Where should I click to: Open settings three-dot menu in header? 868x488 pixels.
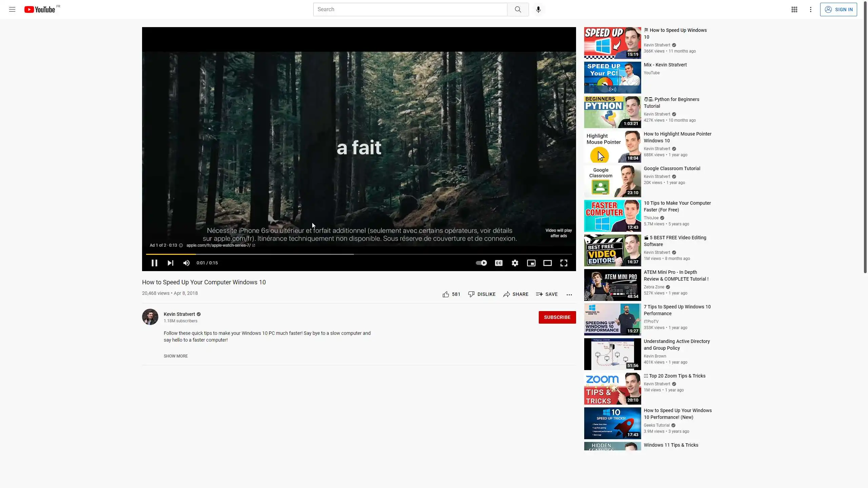coord(810,9)
